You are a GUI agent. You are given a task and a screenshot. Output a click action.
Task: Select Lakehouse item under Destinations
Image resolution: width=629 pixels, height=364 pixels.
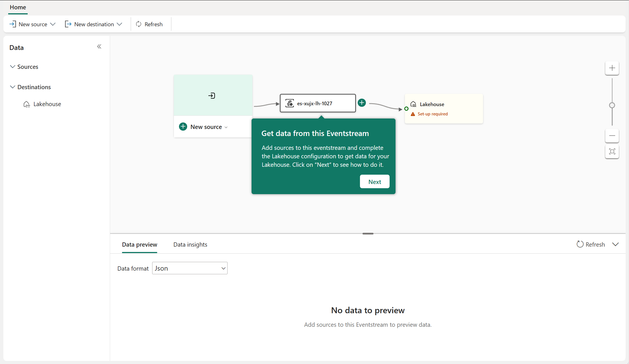click(47, 104)
